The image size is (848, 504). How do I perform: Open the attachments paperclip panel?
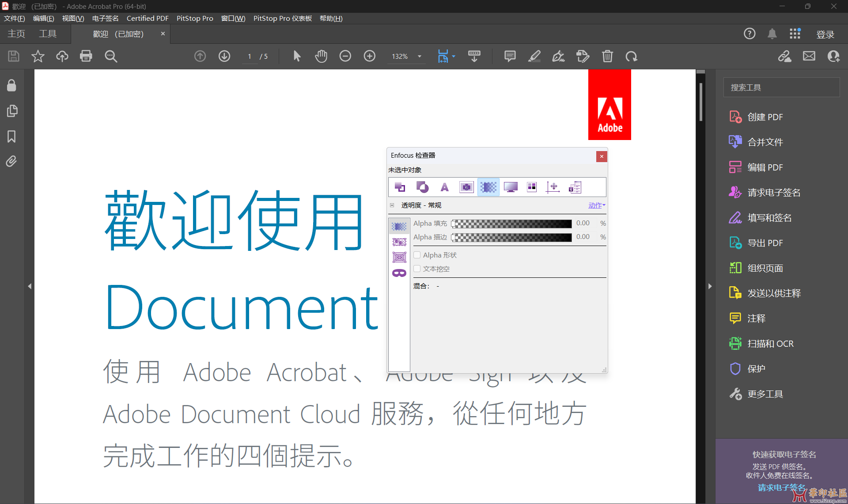click(x=11, y=161)
